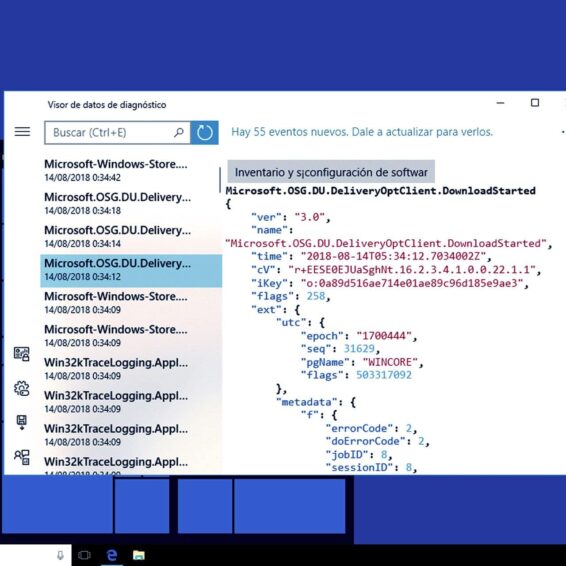Click the "doErrorCode" line in JSON
The width and height of the screenshot is (566, 566).
[x=377, y=441]
